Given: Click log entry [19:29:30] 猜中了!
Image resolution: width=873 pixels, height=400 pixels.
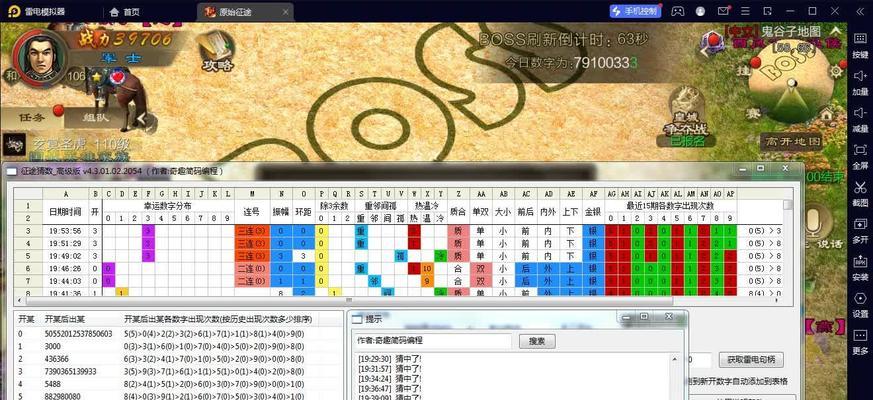Looking at the screenshot, I should pyautogui.click(x=390, y=359).
